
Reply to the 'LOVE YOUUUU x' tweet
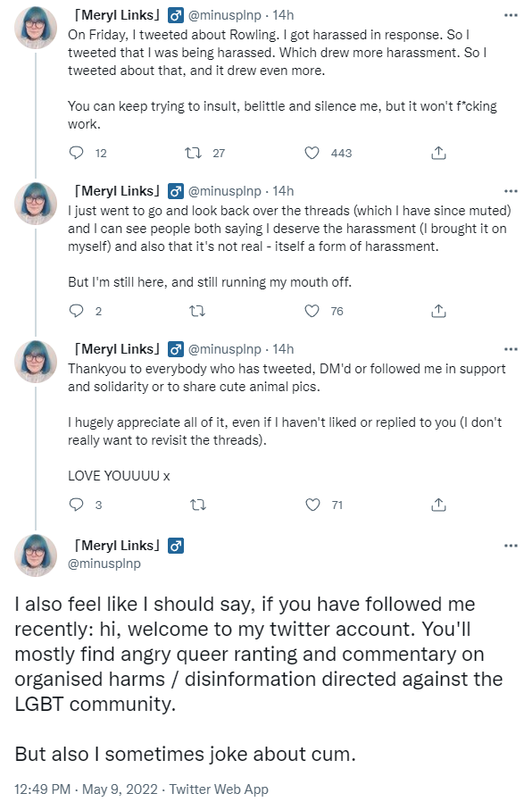click(77, 505)
